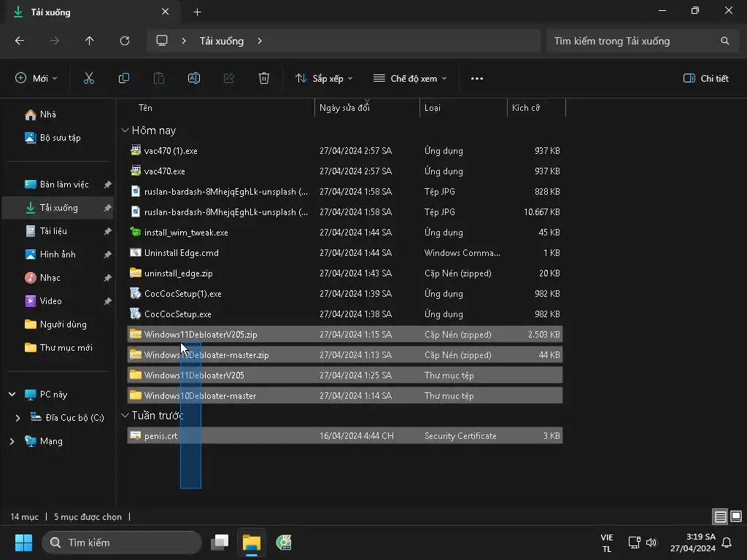747x560 pixels.
Task: Click the pin icon next to Nhạc
Action: pos(108,278)
